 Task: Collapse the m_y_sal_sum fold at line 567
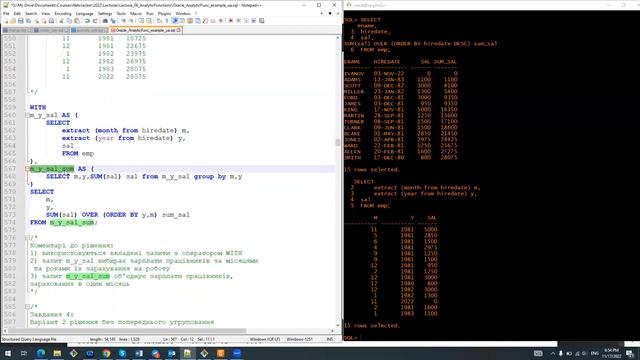coord(27,169)
